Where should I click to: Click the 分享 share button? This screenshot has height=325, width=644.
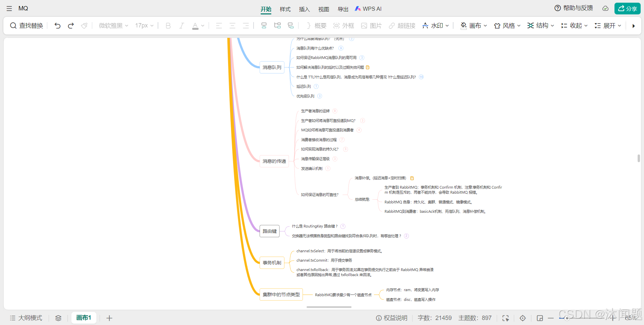[x=627, y=8]
